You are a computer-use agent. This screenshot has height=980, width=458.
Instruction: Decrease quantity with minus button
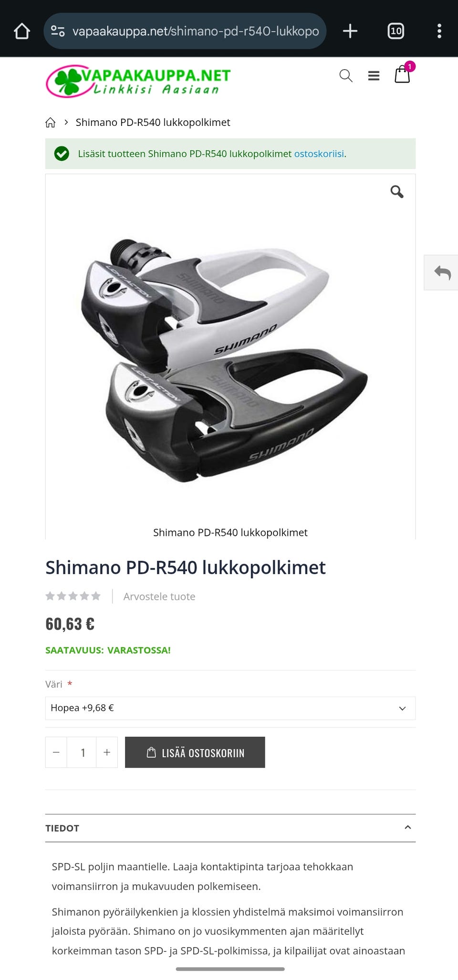[56, 752]
